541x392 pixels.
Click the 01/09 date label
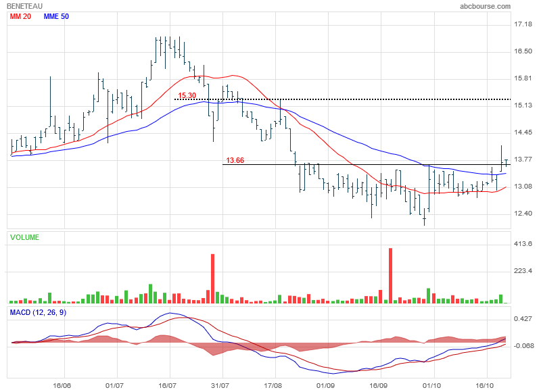326,385
